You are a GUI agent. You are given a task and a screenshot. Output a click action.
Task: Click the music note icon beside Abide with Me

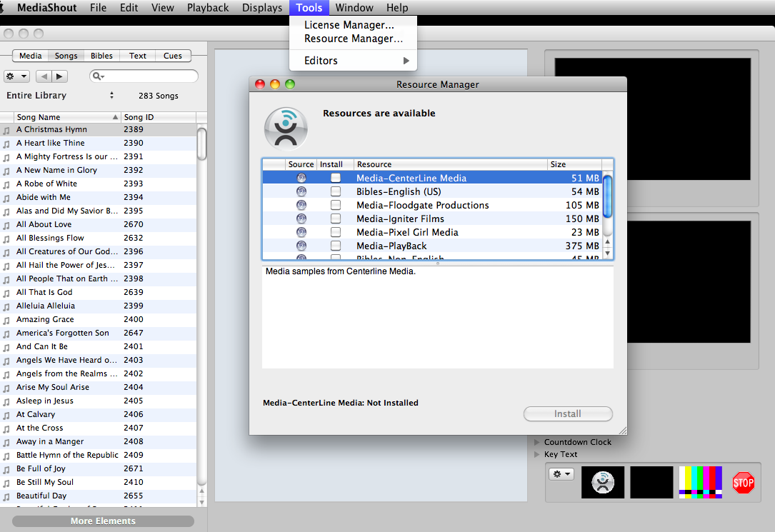click(x=6, y=198)
